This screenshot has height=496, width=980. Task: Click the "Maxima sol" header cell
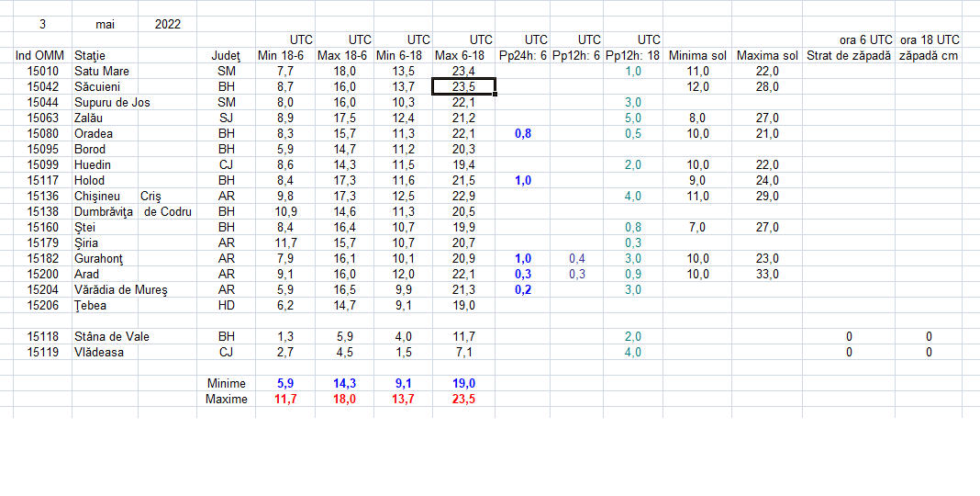[x=767, y=56]
